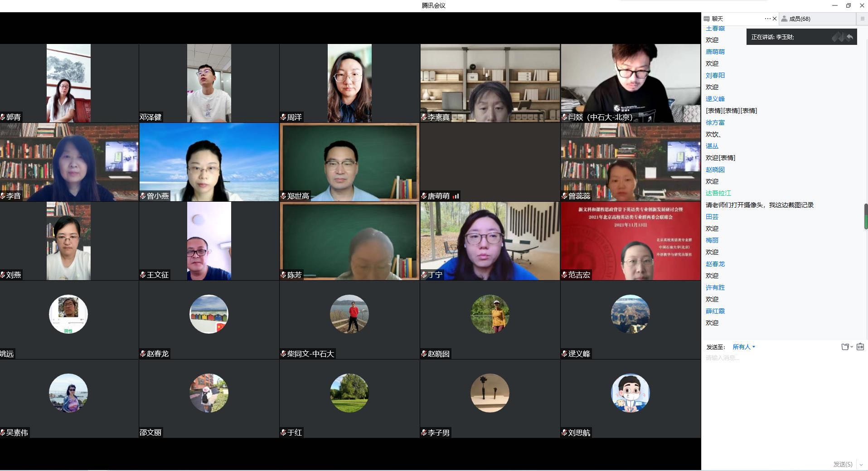Select 郑世高's video tile
The image size is (868, 471).
(x=349, y=162)
